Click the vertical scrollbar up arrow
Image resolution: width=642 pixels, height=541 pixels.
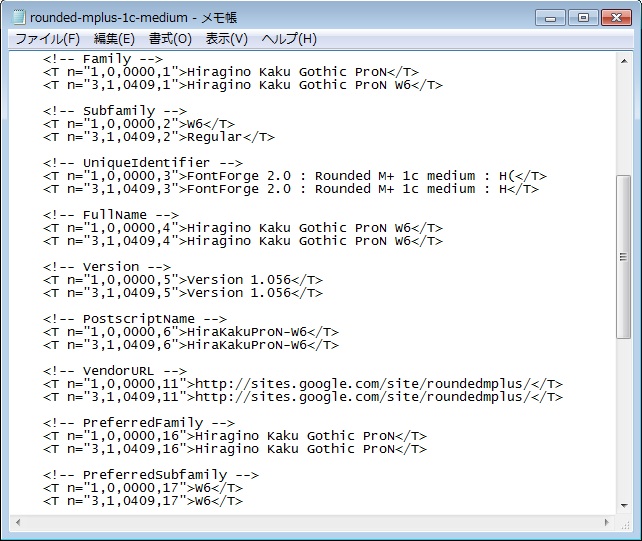point(624,61)
